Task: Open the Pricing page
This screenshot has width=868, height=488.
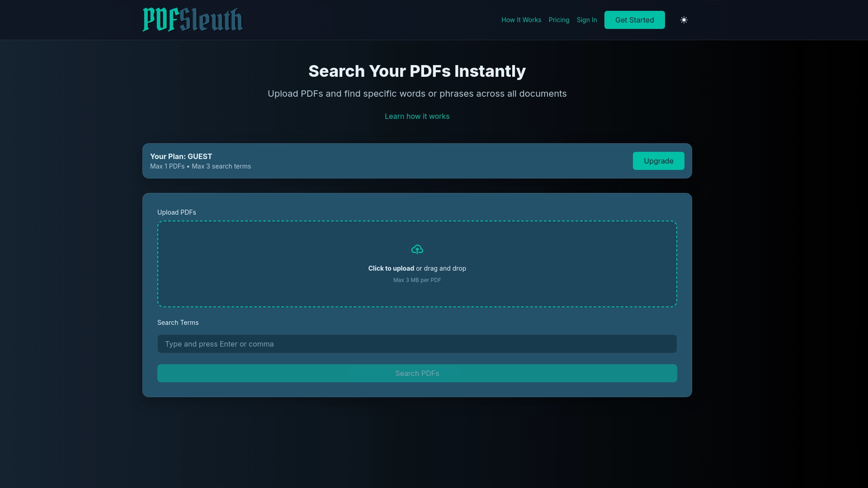Action: pos(559,20)
